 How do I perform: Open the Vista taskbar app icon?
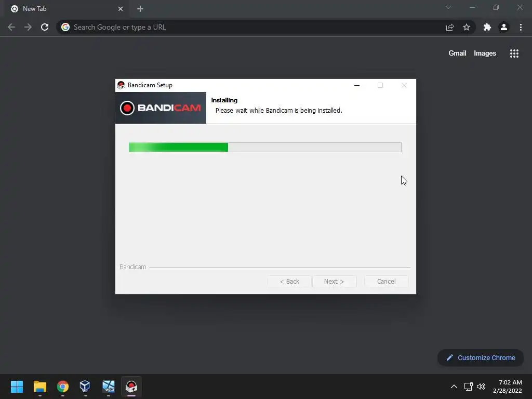point(109,387)
